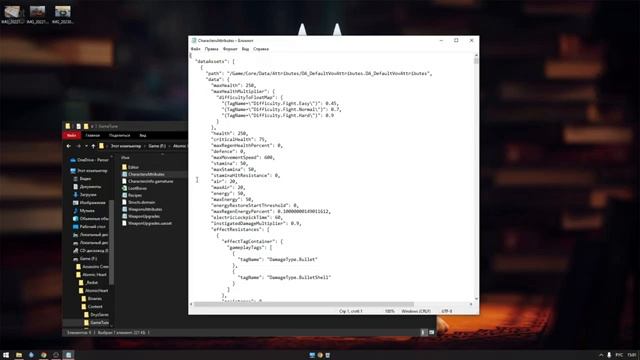Screen dimensions: 640x360
Task: Open Windows Start menu
Action: [6, 355]
